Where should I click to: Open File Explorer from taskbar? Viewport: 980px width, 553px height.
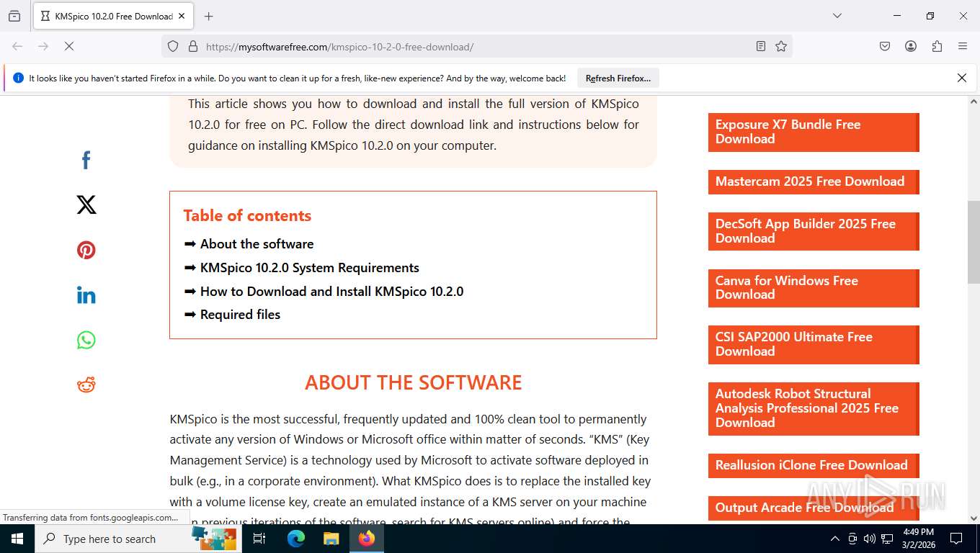[331, 539]
